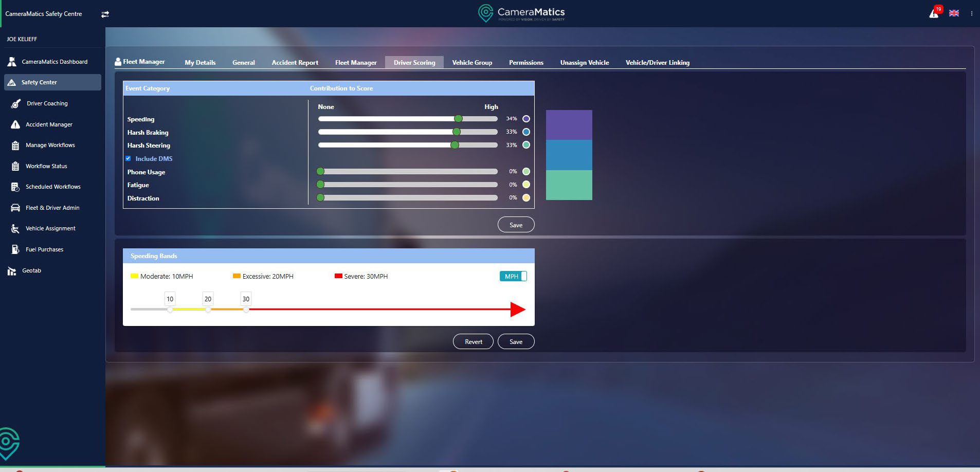Open Fleet & Driver Admin section
The height and width of the screenshot is (472, 980).
(x=52, y=208)
